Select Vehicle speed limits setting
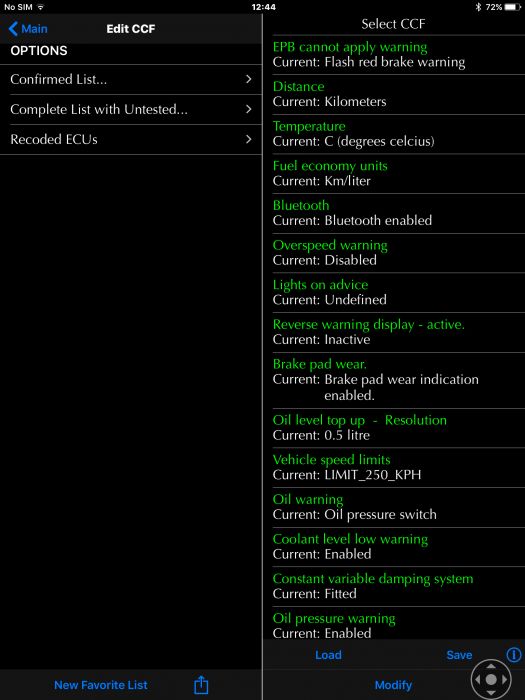 tap(399, 467)
